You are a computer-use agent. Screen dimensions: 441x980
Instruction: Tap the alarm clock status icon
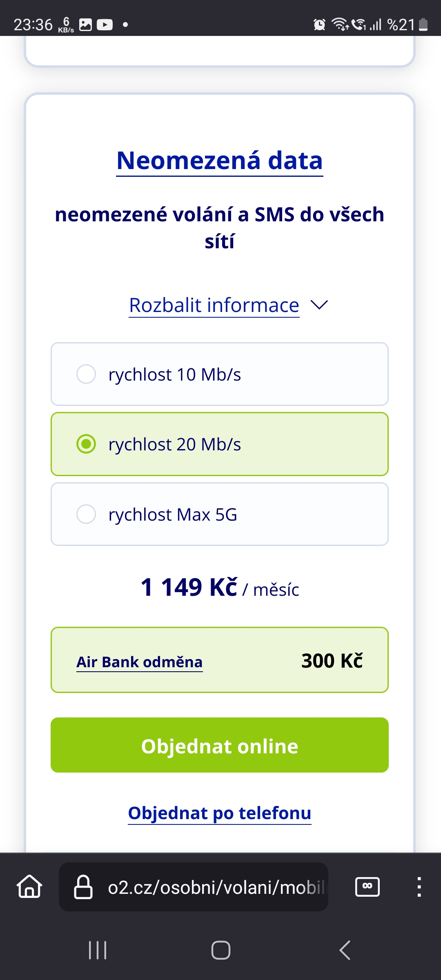[319, 25]
